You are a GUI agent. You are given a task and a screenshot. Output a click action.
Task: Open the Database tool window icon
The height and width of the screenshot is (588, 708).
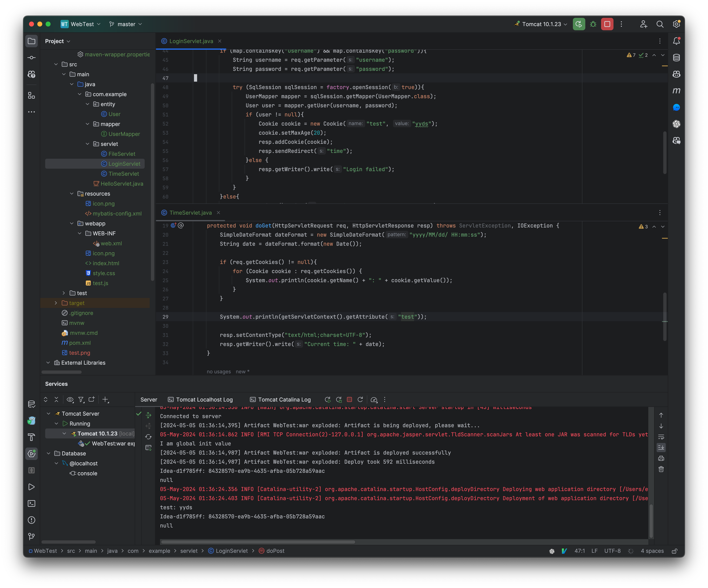pyautogui.click(x=676, y=58)
